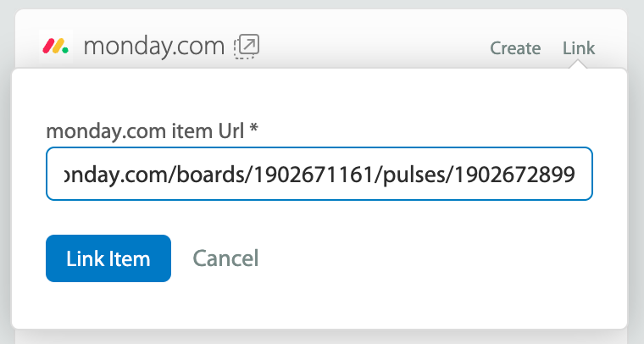Cancel linking the monday.com item
Viewport: 644px width, 344px height.
coord(225,258)
